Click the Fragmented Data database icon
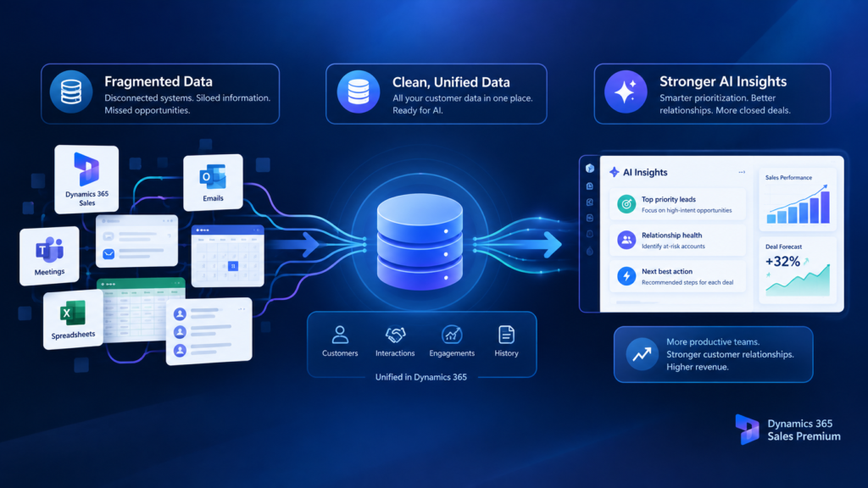This screenshot has height=488, width=868. click(x=71, y=91)
